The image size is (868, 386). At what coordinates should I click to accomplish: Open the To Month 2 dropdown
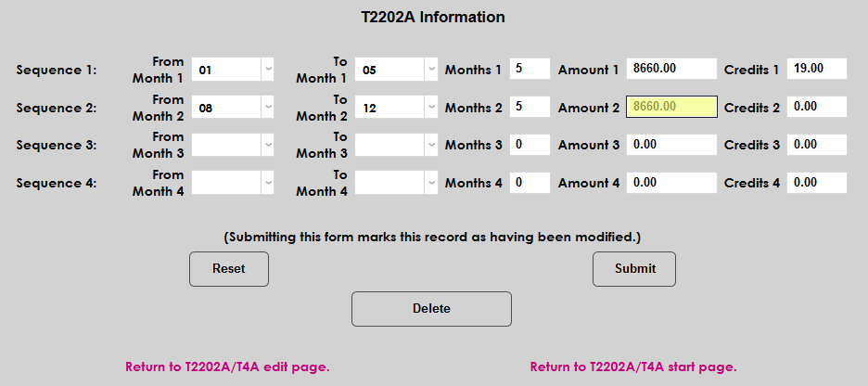396,108
